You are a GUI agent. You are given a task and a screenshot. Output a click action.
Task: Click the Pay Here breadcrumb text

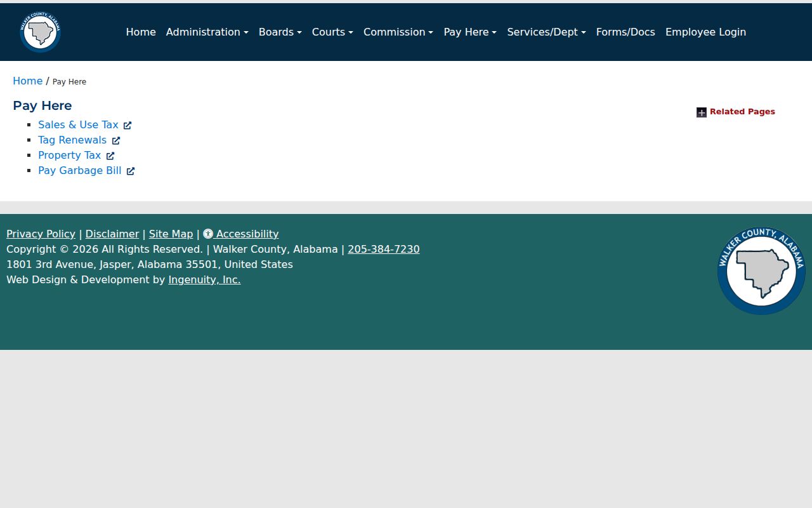coord(69,82)
